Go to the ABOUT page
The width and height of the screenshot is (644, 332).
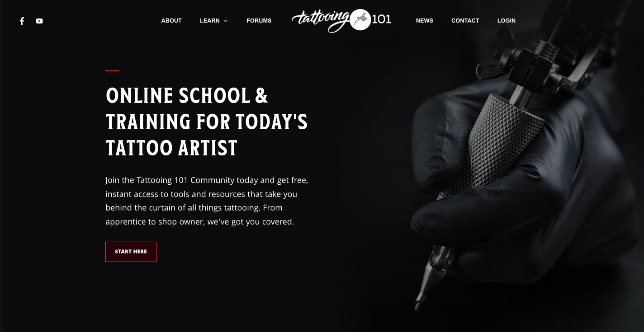(x=171, y=21)
